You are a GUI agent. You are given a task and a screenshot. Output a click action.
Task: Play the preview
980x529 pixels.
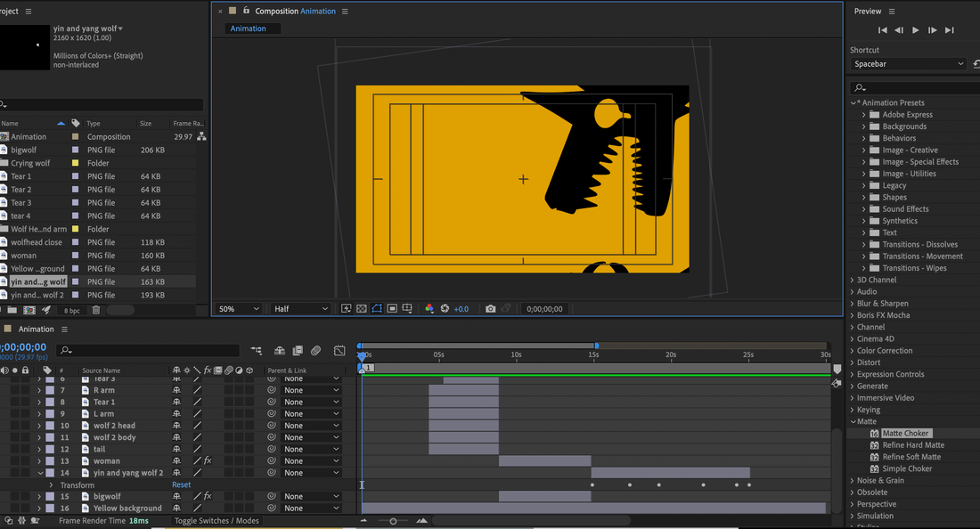pos(916,30)
